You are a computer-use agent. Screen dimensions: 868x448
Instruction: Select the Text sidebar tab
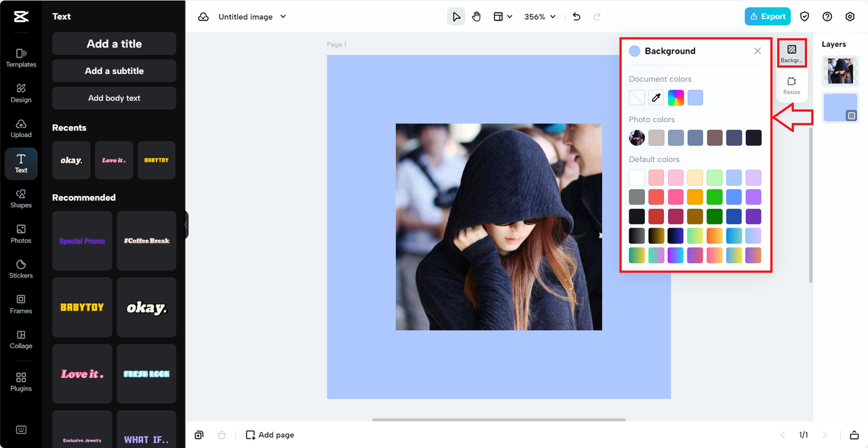point(21,163)
